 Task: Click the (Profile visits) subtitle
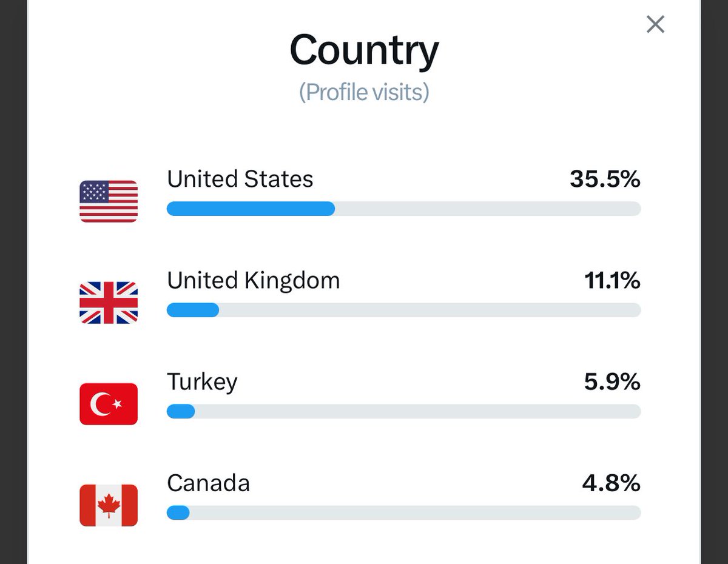pos(364,92)
